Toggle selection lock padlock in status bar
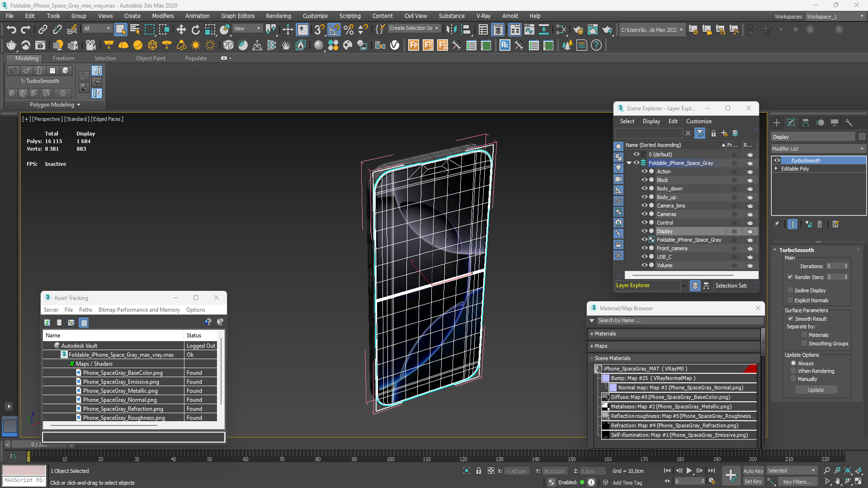This screenshot has width=868, height=488. click(479, 471)
